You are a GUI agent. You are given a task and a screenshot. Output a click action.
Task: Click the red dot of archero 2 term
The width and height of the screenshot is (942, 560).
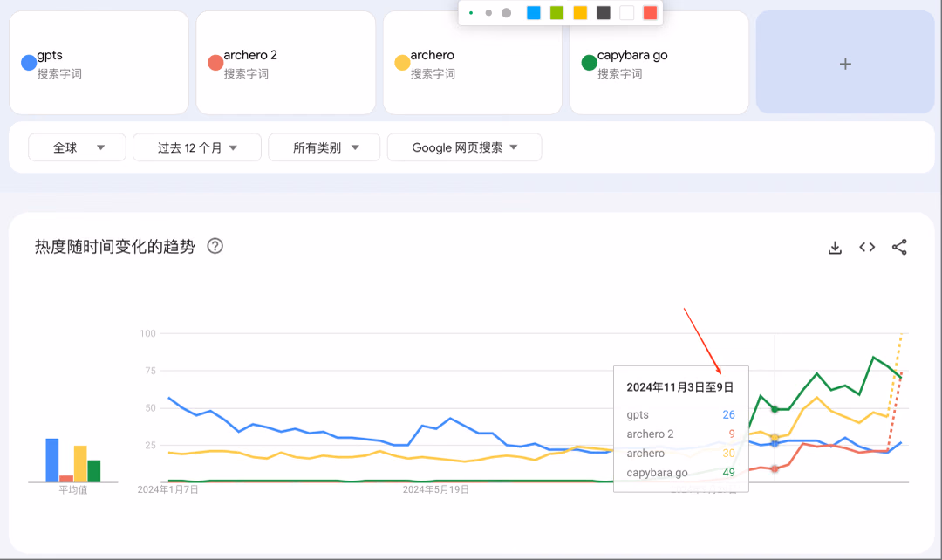coord(215,63)
